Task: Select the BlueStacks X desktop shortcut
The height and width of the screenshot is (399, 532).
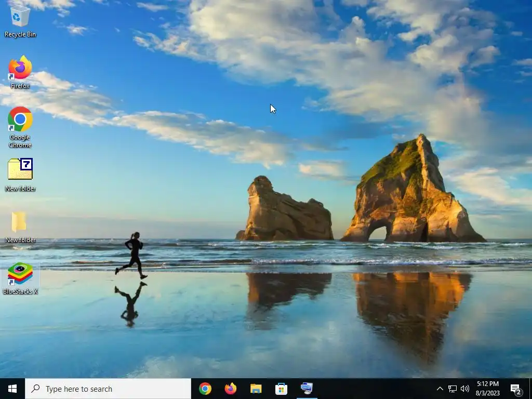Action: coord(20,278)
